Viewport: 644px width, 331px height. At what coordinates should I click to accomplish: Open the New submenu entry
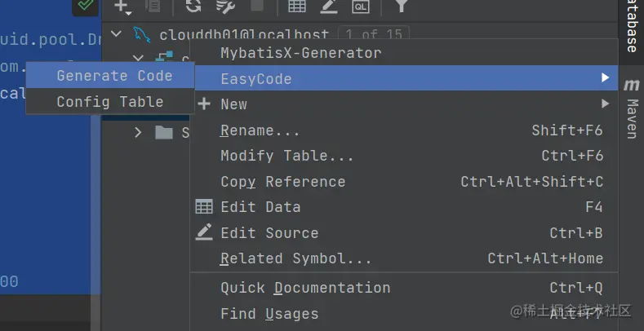coord(405,104)
